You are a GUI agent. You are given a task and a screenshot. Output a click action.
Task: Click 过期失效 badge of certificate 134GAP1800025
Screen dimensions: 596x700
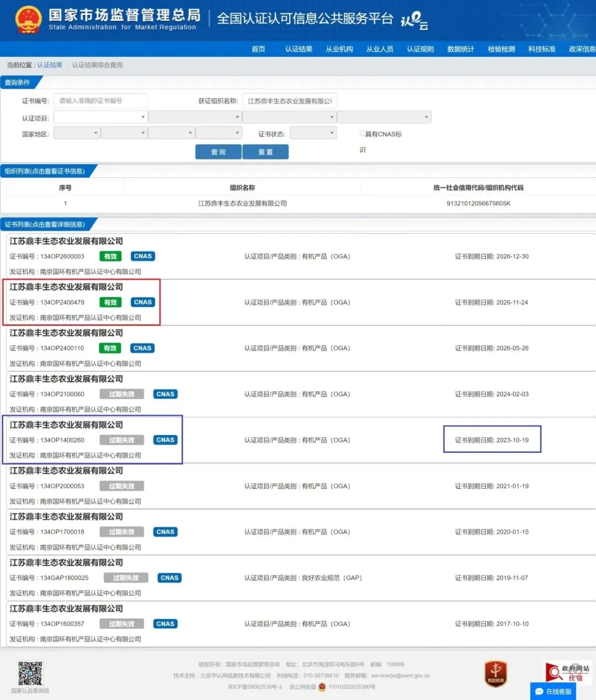tap(126, 578)
